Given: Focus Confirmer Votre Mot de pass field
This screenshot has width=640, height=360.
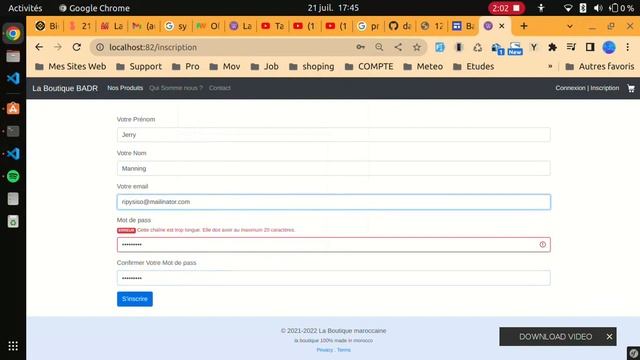Looking at the screenshot, I should click(333, 278).
